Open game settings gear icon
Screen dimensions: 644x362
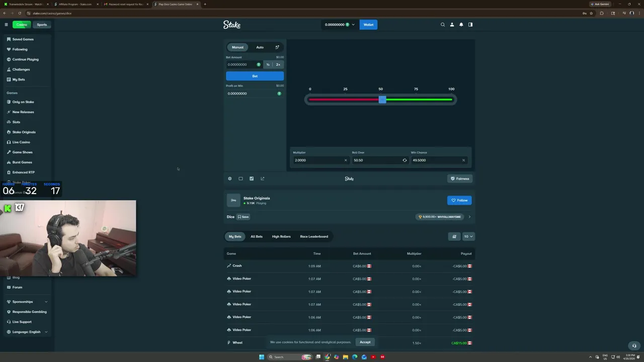pyautogui.click(x=230, y=178)
